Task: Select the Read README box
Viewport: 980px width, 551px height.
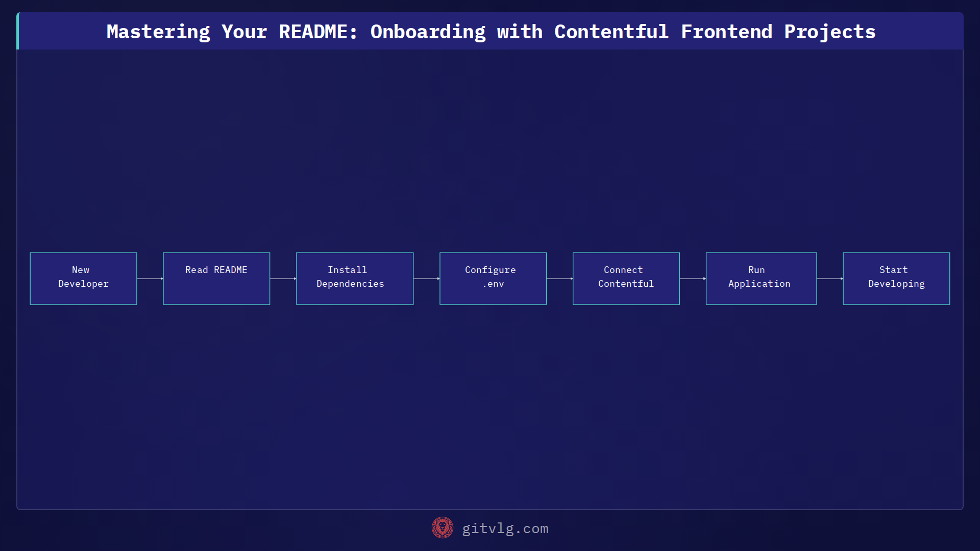Action: coord(216,279)
